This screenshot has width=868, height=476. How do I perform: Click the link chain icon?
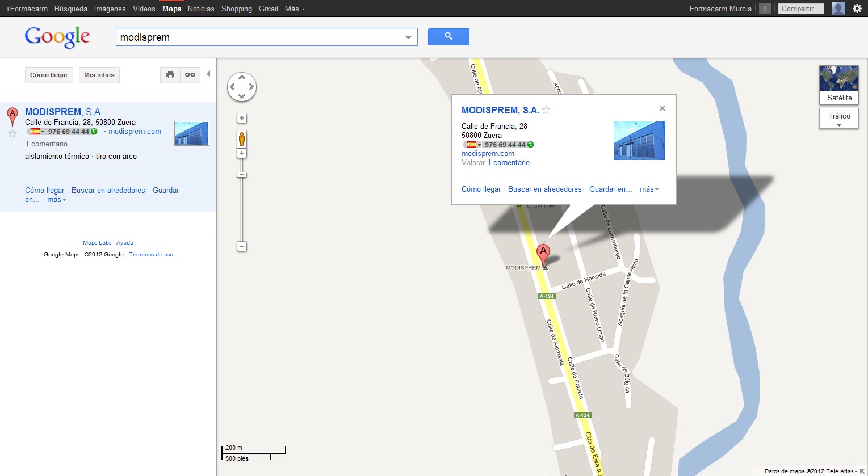tap(190, 75)
